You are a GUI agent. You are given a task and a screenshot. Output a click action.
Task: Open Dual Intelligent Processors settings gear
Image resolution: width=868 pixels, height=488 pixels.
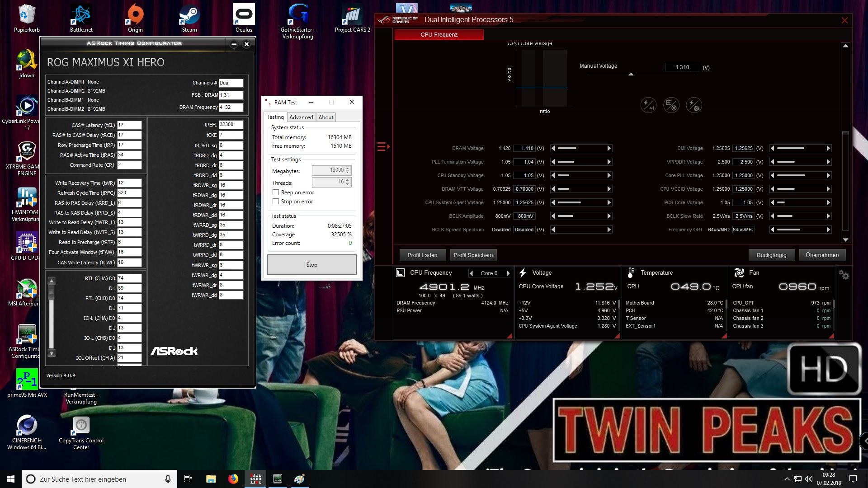pos(844,275)
